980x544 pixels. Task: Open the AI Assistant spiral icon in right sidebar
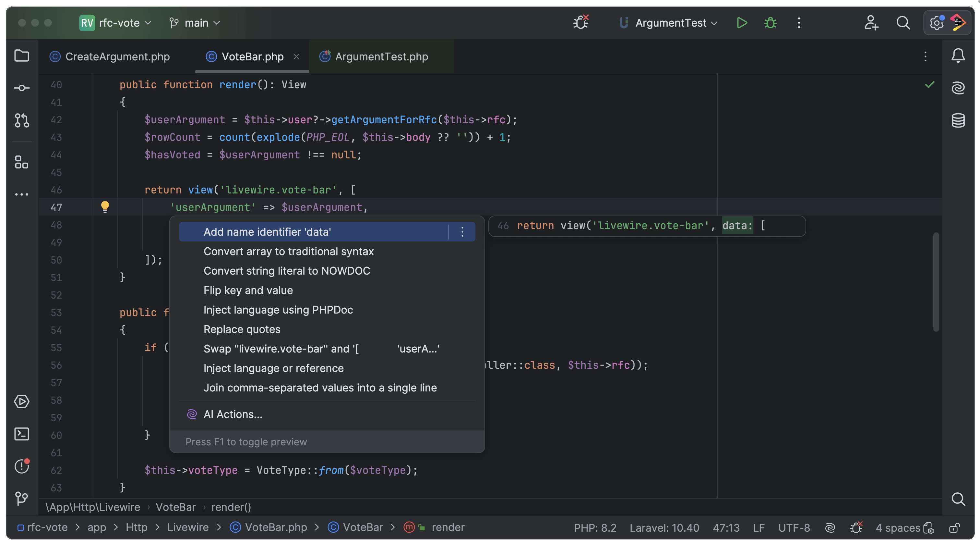(x=958, y=88)
